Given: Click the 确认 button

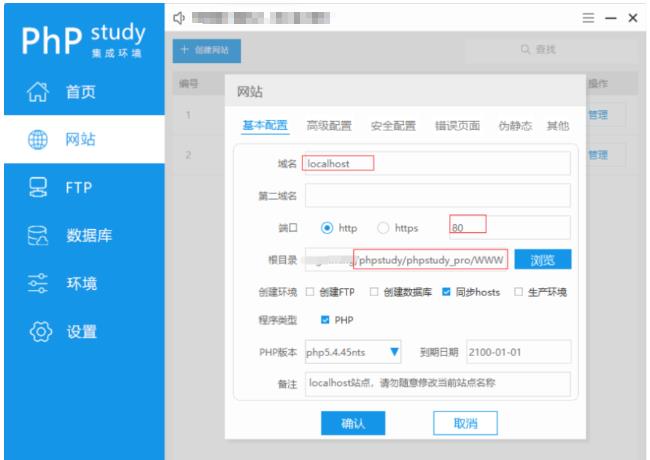Looking at the screenshot, I should click(x=353, y=423).
